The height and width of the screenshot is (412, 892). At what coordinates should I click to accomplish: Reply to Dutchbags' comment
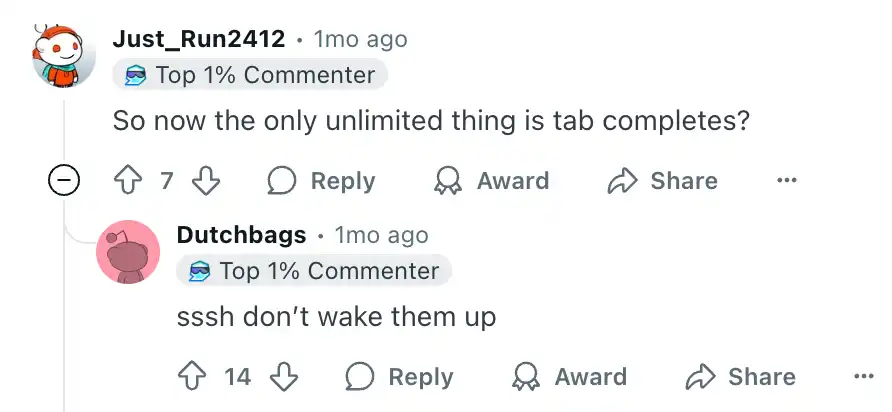coord(399,377)
